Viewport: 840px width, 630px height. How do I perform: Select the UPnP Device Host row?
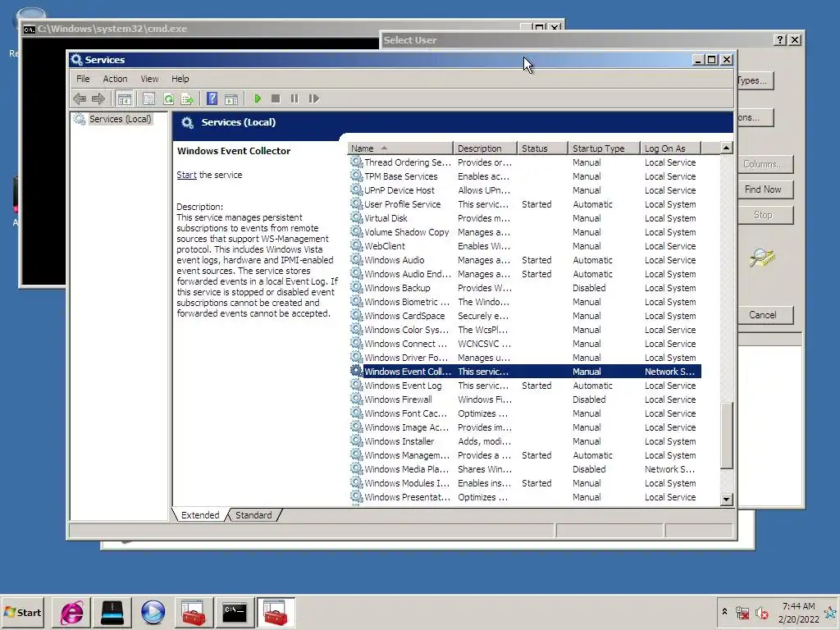coord(524,190)
